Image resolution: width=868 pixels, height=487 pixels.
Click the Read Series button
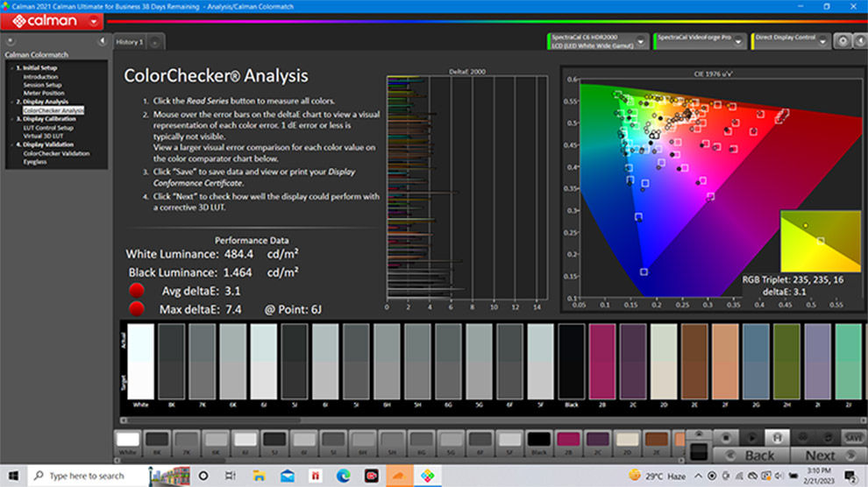[x=777, y=438]
